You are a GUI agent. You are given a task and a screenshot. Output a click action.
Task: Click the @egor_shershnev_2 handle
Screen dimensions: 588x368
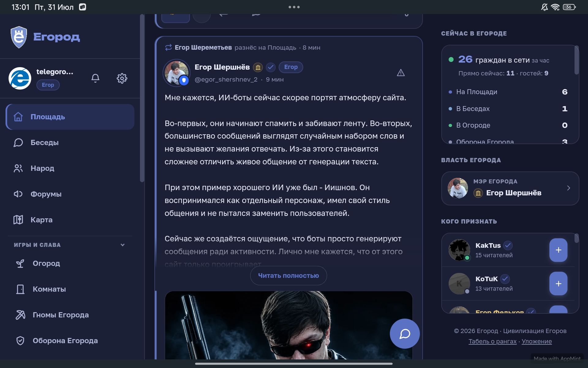point(226,80)
